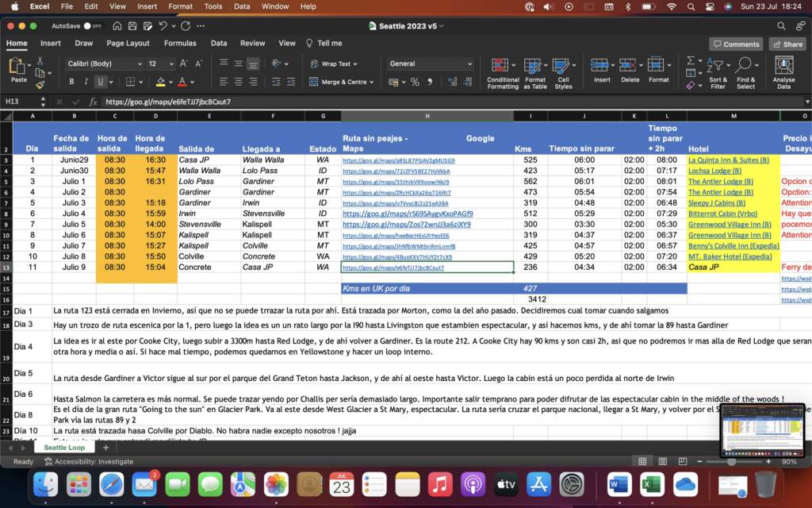Toggle Italic formatting

(x=86, y=82)
